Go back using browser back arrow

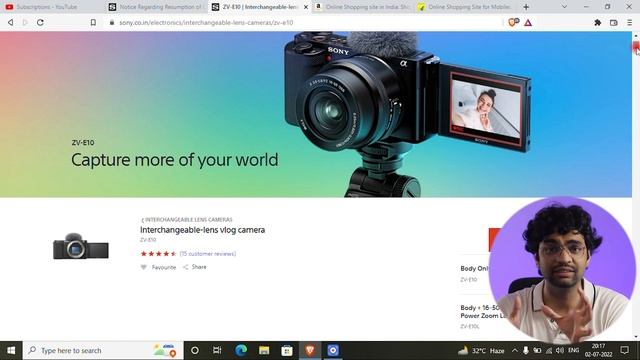coord(11,22)
